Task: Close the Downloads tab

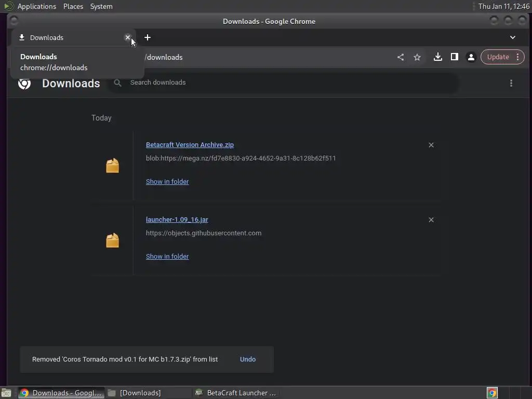Action: (x=128, y=37)
